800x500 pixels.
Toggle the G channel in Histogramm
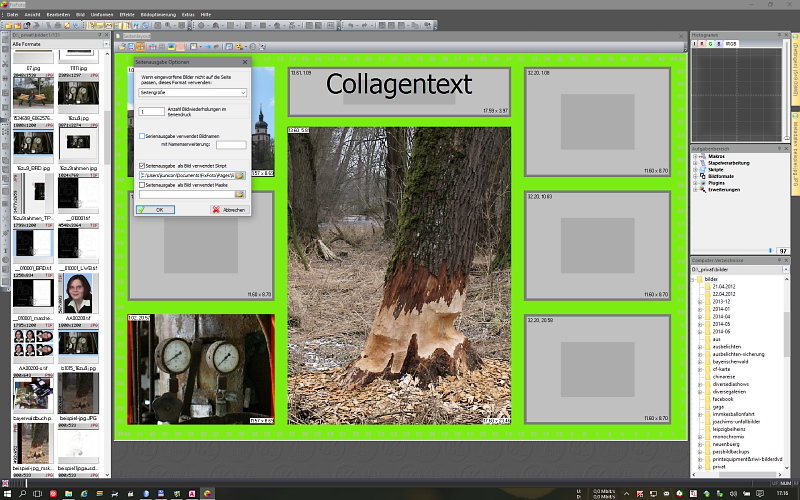[710, 44]
